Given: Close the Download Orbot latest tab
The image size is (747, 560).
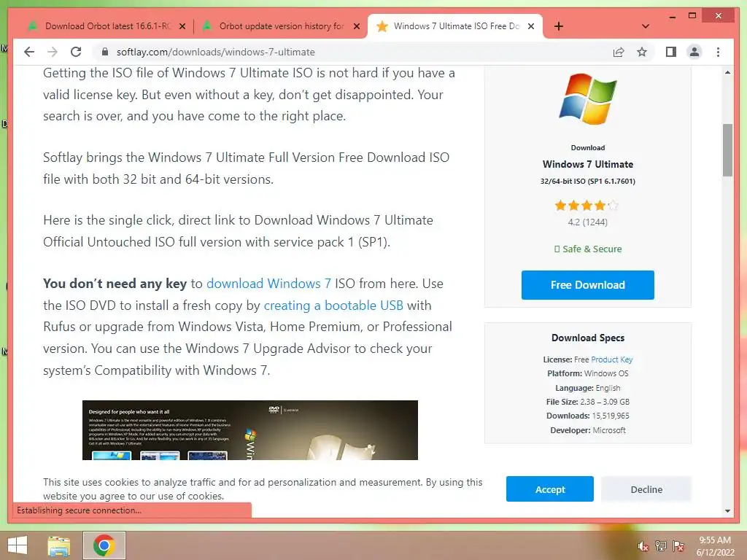Looking at the screenshot, I should click(x=182, y=26).
